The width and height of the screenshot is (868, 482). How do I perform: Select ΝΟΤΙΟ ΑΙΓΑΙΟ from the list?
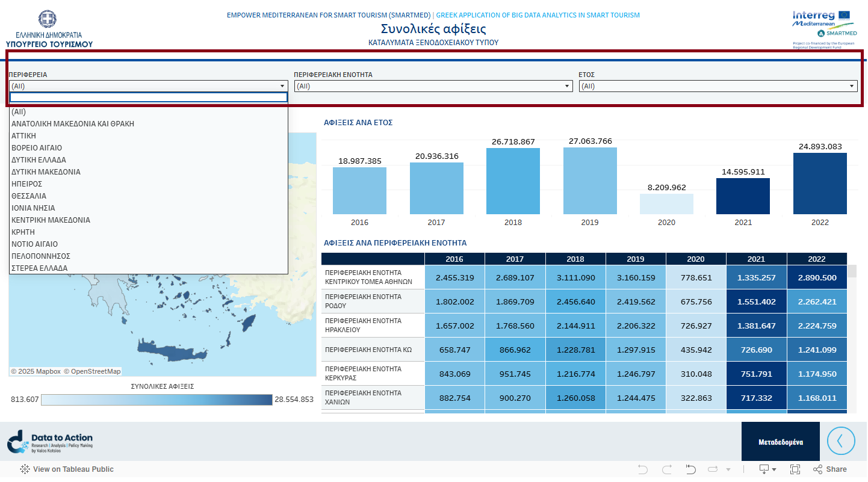pyautogui.click(x=35, y=244)
